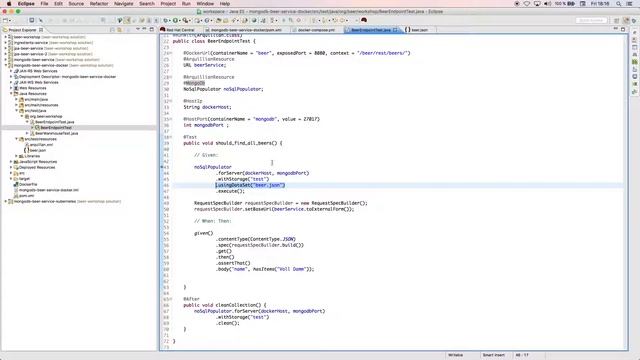
Task: Collapse the cleanCollection method fold marker
Action: (x=171, y=299)
